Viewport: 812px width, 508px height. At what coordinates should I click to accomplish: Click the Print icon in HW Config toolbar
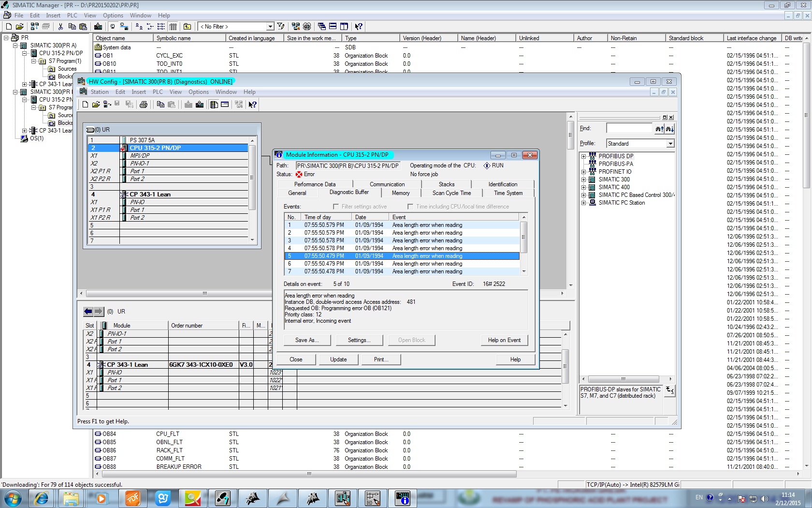pyautogui.click(x=144, y=105)
